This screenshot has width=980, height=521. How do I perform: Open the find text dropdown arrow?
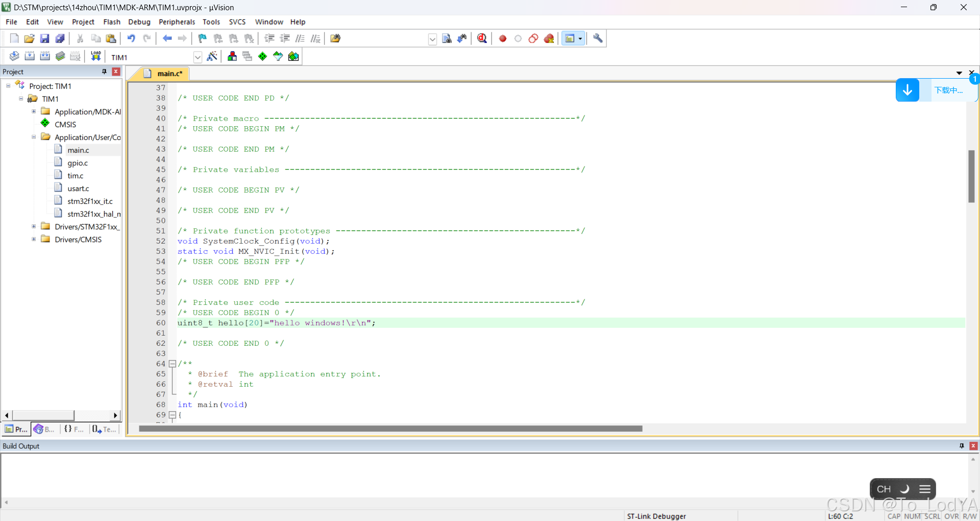tap(432, 39)
